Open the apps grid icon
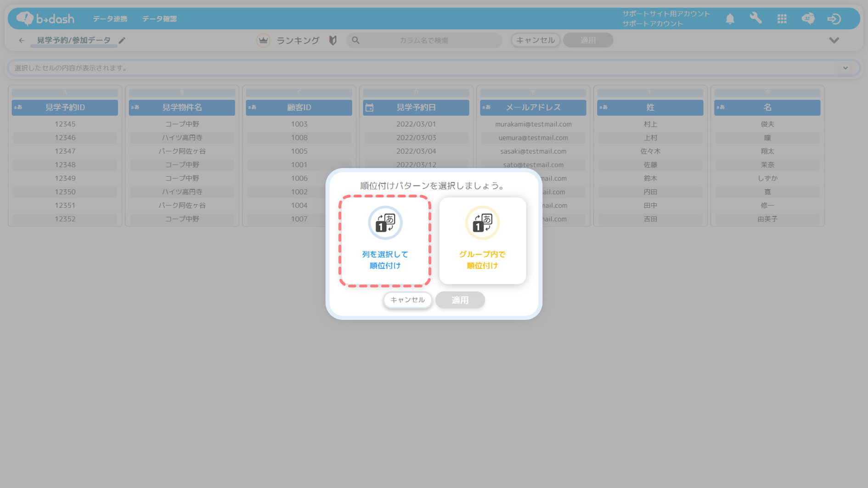This screenshot has height=488, width=868. click(x=782, y=19)
